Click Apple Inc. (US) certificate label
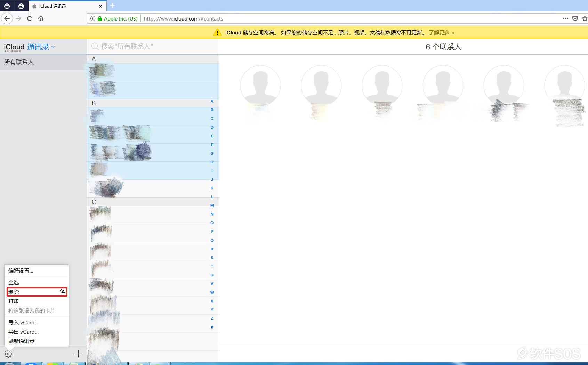Image resolution: width=588 pixels, height=365 pixels. coord(121,18)
